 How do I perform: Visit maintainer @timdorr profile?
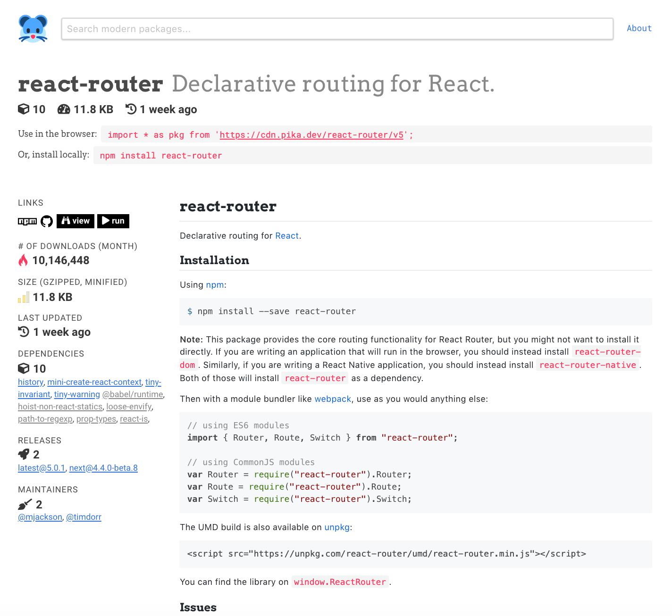click(84, 517)
